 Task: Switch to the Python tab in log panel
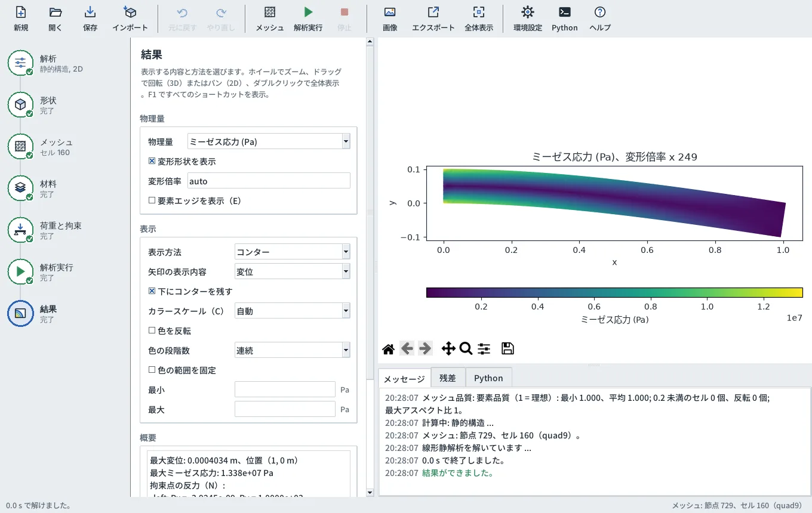point(488,378)
